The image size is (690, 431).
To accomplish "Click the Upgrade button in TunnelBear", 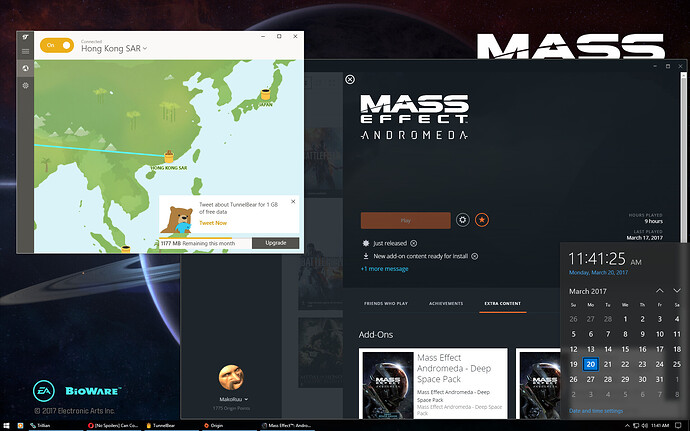I will coord(275,243).
